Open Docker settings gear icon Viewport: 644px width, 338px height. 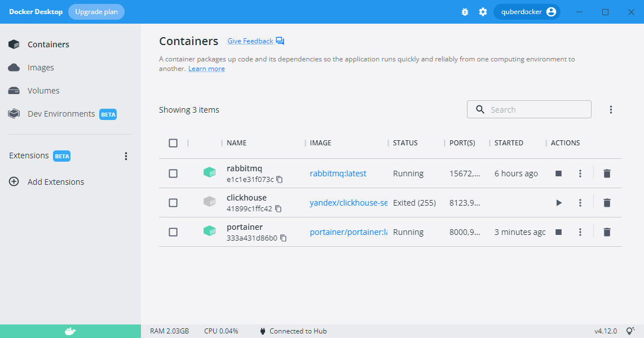pyautogui.click(x=483, y=12)
